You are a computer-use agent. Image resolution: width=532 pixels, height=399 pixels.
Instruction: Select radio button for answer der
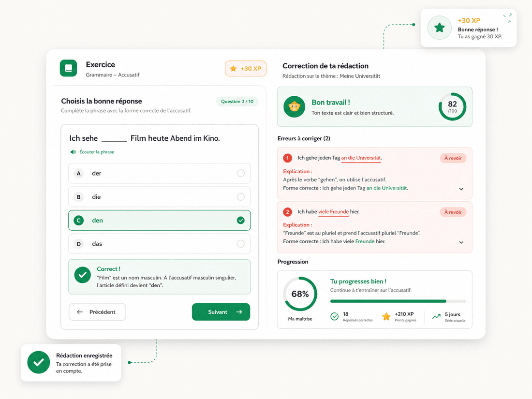point(240,173)
